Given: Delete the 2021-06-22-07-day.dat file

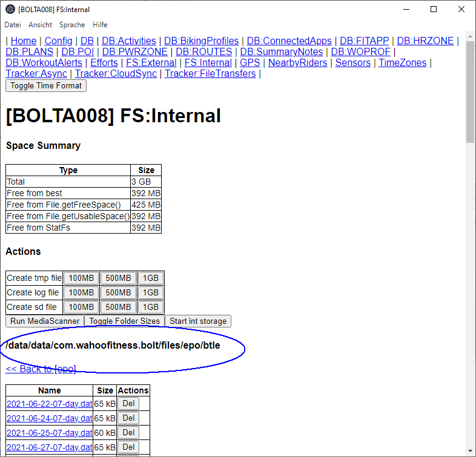Looking at the screenshot, I should (128, 404).
